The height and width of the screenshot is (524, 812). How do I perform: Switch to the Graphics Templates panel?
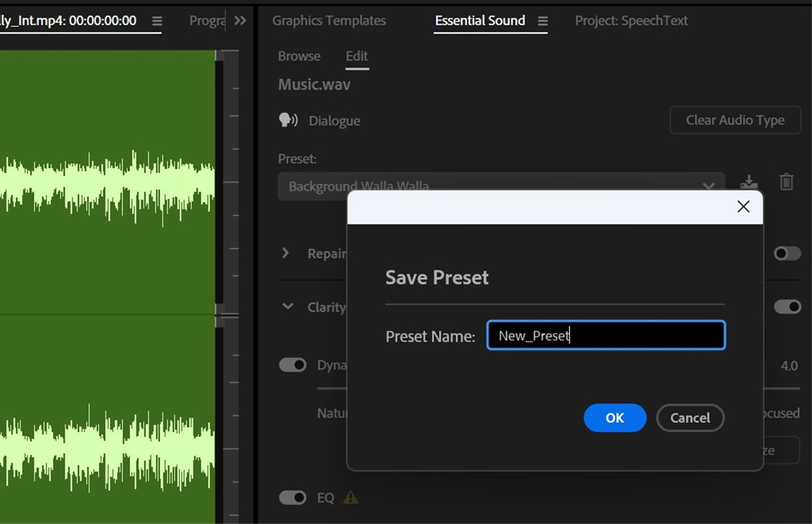(329, 21)
